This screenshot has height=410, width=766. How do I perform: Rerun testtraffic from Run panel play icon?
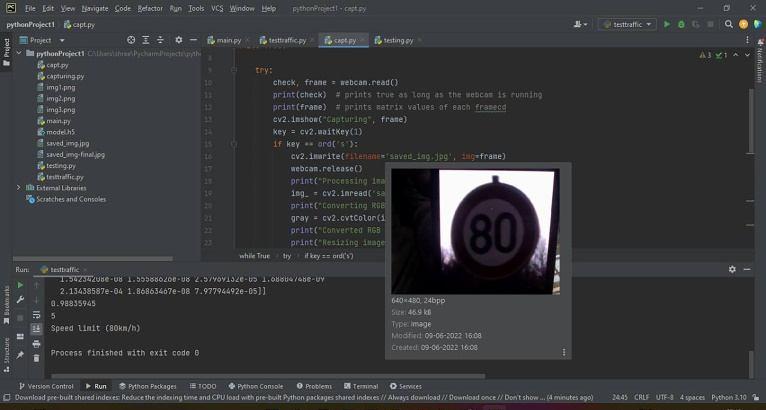[20, 285]
